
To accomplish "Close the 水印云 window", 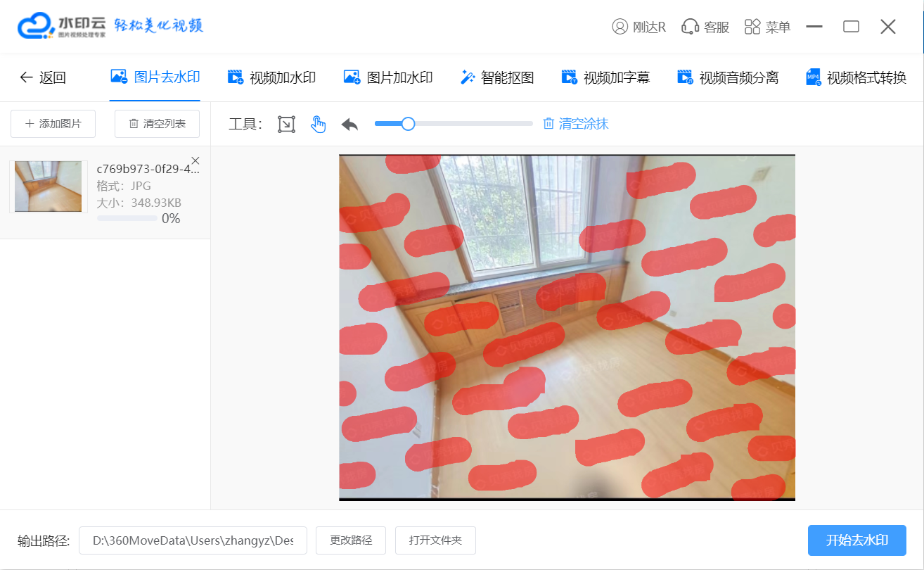I will coord(888,27).
